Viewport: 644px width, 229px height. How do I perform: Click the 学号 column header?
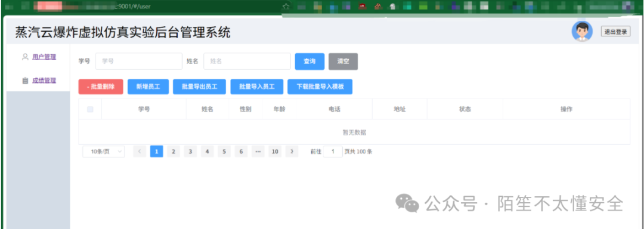[x=144, y=109]
